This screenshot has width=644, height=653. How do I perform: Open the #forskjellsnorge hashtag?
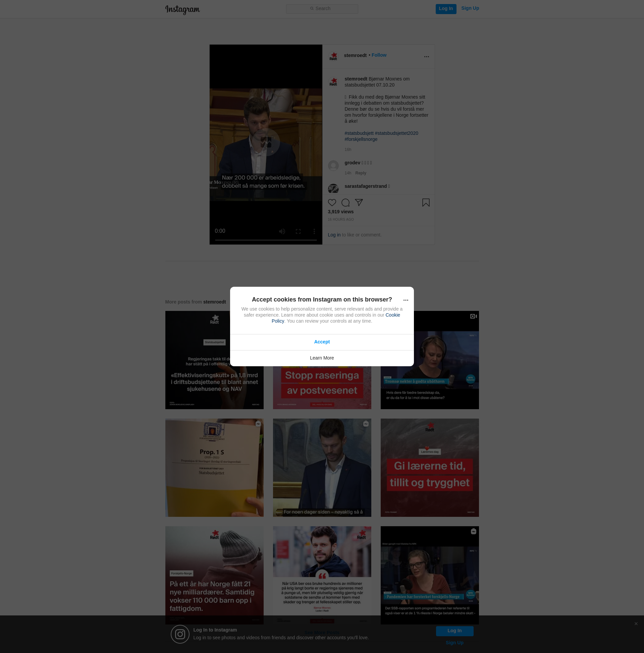[361, 139]
